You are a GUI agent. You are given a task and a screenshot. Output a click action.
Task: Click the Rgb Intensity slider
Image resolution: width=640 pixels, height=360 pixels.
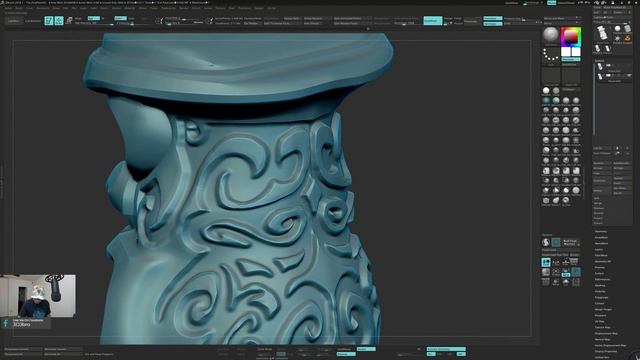click(94, 23)
